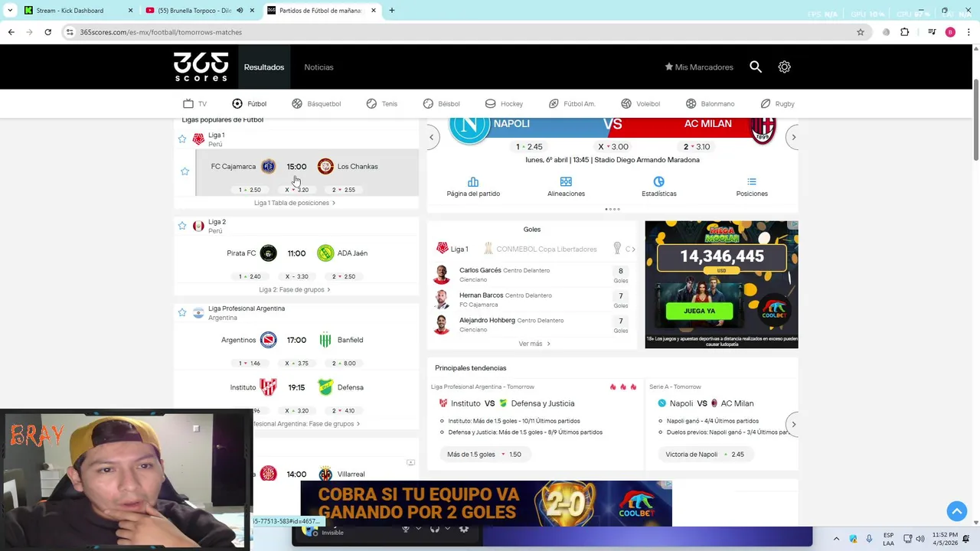The width and height of the screenshot is (980, 551).
Task: Open the search magnifier icon
Action: coord(756,67)
